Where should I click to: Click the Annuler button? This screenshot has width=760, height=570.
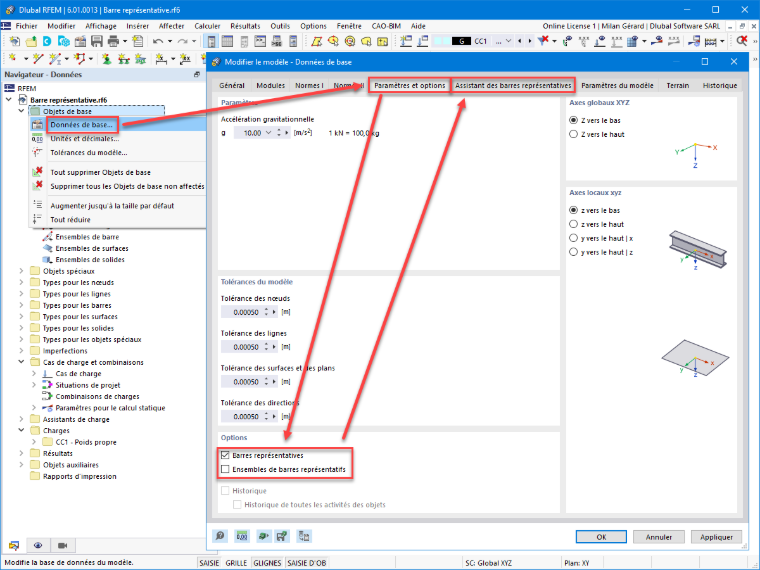[659, 537]
